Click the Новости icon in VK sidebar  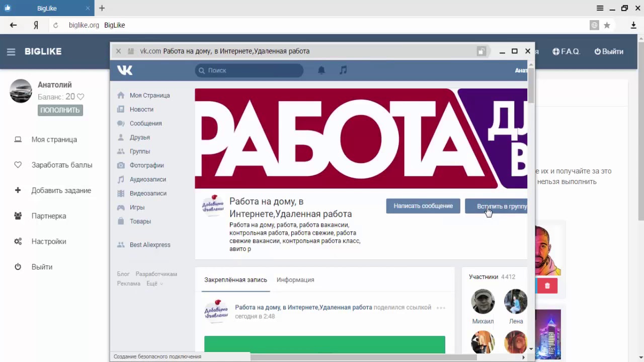(x=121, y=109)
